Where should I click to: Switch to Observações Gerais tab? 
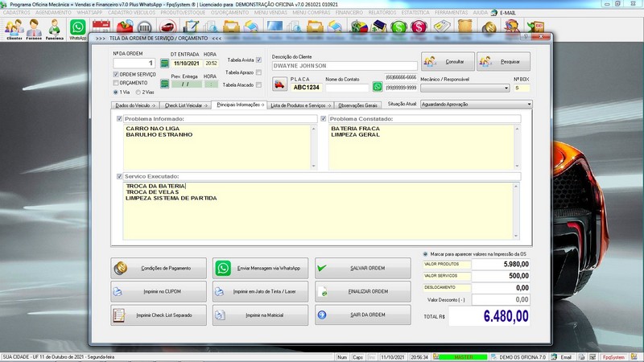357,105
